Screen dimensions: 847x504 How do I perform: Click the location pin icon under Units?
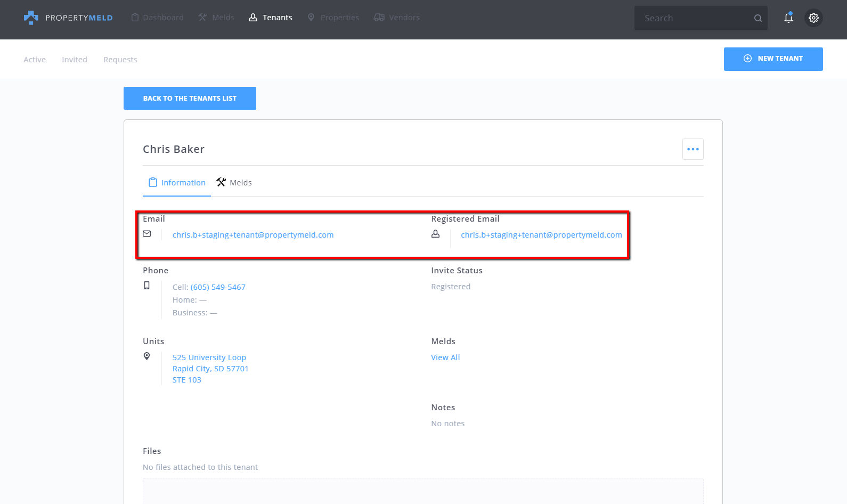147,356
